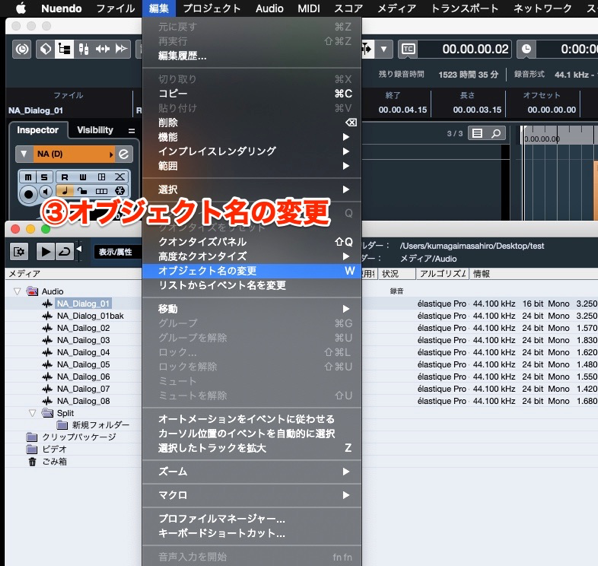Select 選択したトラックを拡大 entry

tap(251, 448)
